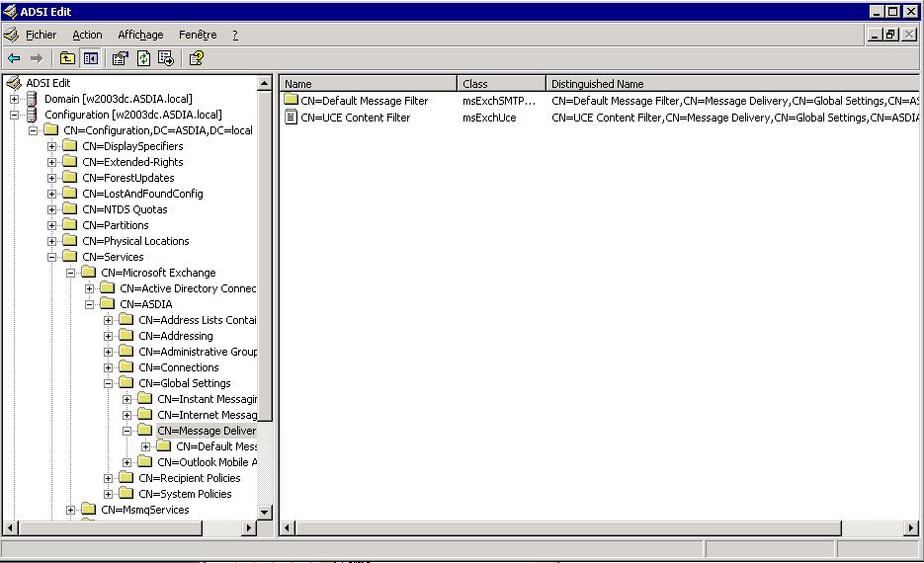This screenshot has height=563, width=924.
Task: Click the MMC document icon in menu bar
Action: (11, 35)
